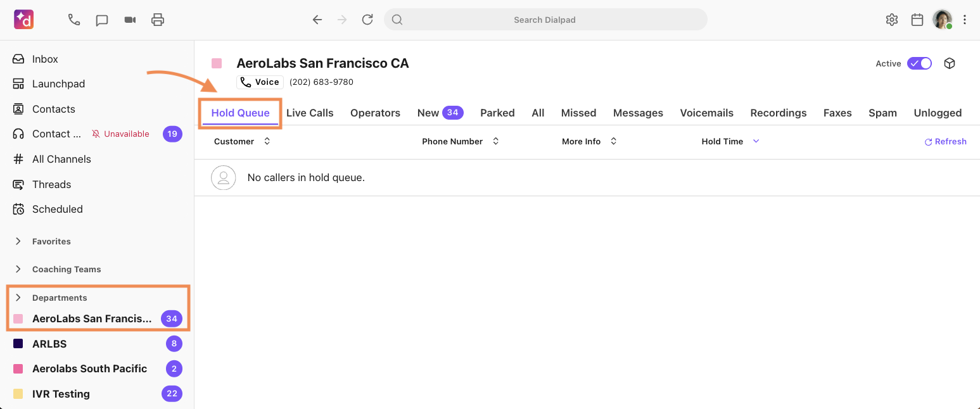Click phone number (202) 683-9780
Screen dimensions: 980x409
pyautogui.click(x=321, y=82)
